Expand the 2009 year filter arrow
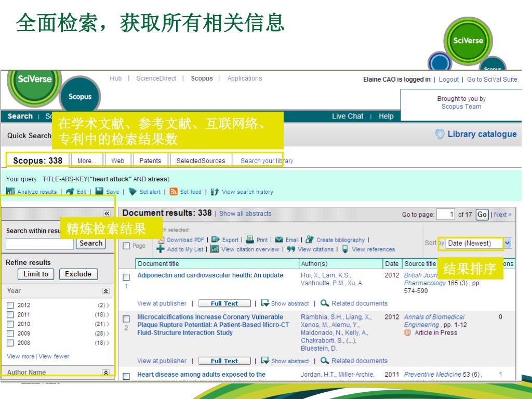This screenshot has width=532, height=399. coord(108,334)
